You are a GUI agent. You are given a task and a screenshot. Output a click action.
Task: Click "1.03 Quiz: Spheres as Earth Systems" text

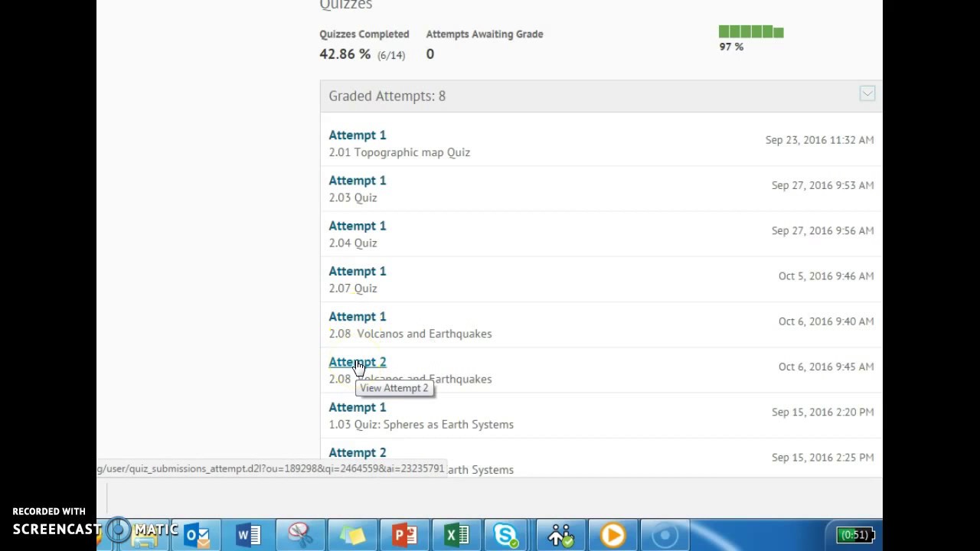tap(421, 424)
